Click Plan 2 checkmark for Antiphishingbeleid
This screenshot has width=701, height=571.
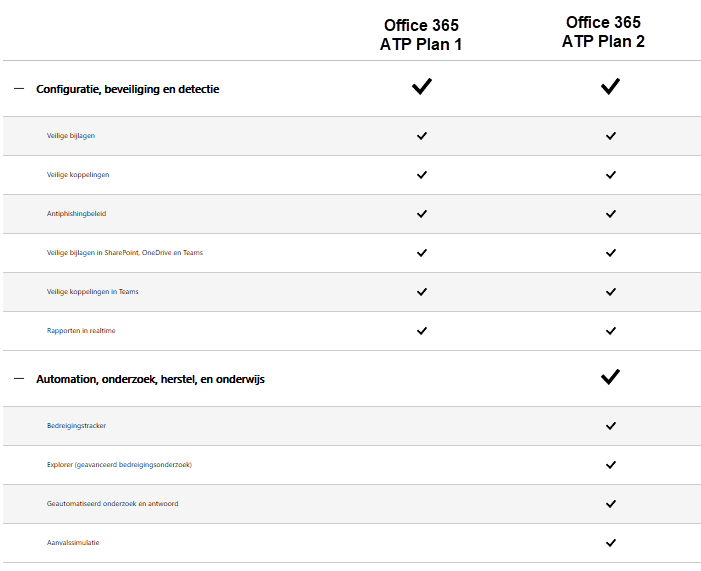(611, 214)
